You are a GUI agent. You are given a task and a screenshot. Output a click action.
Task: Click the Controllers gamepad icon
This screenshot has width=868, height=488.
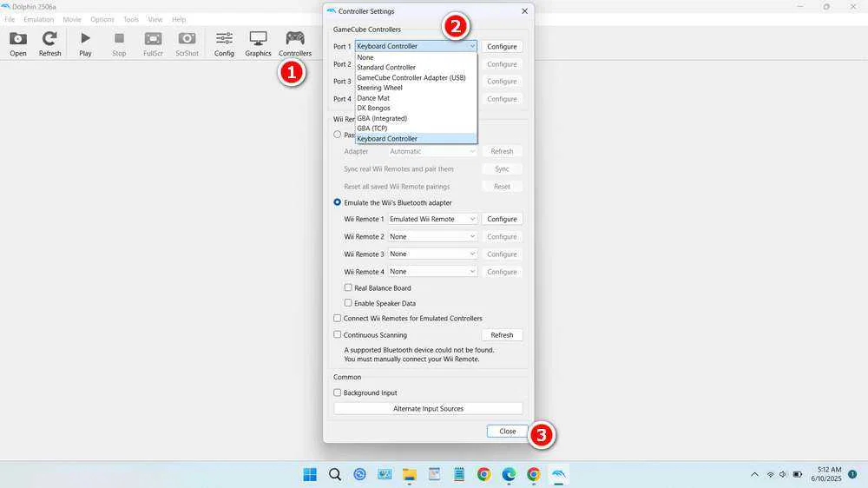[295, 39]
